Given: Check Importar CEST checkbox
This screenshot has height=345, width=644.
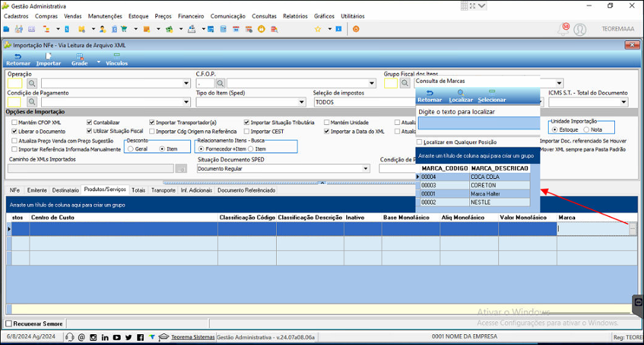Looking at the screenshot, I should click(x=246, y=132).
